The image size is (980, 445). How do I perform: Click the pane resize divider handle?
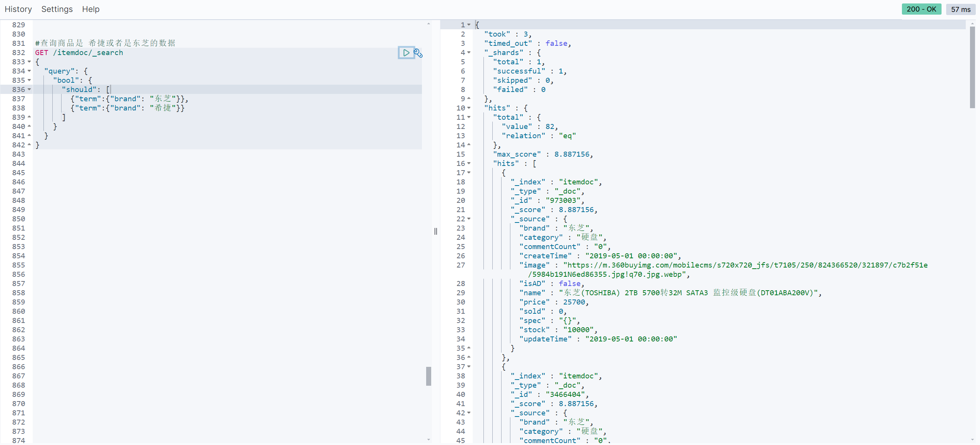click(x=435, y=231)
